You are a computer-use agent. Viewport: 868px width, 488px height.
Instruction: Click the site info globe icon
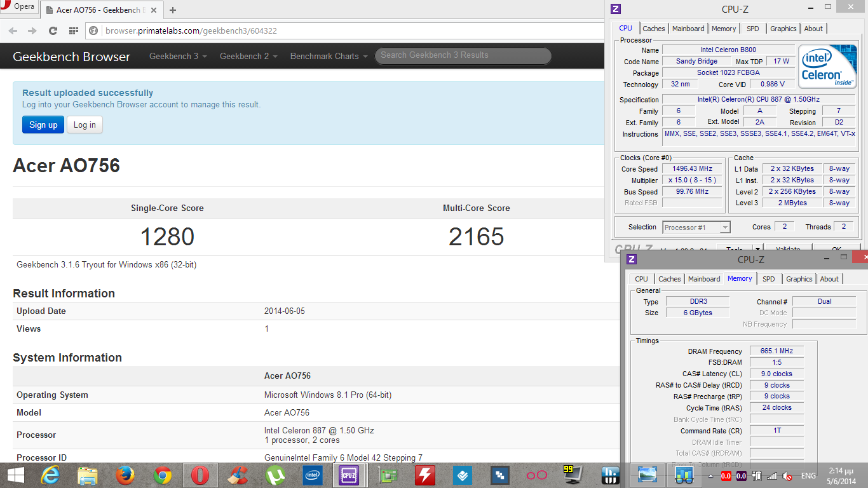pyautogui.click(x=94, y=30)
